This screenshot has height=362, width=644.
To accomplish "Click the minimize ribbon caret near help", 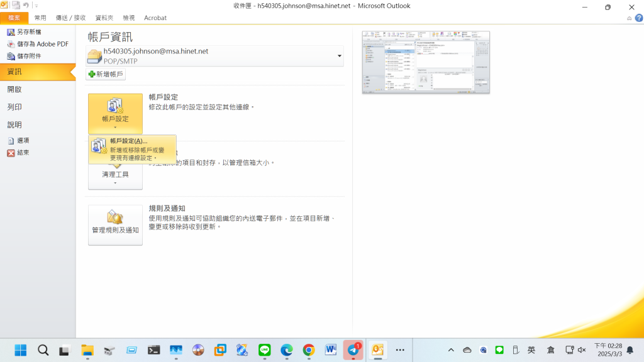I will pos(629,18).
